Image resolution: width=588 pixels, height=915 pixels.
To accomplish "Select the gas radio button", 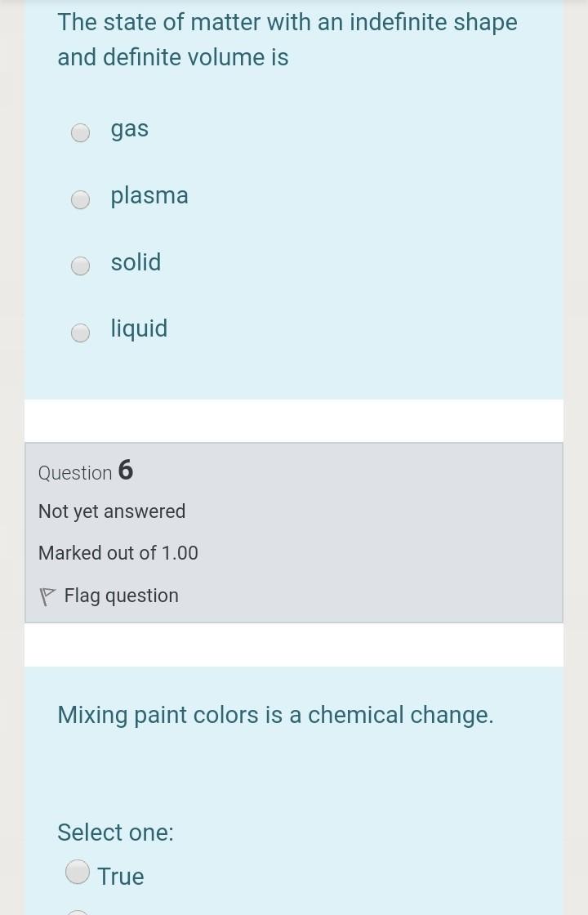I will point(80,132).
